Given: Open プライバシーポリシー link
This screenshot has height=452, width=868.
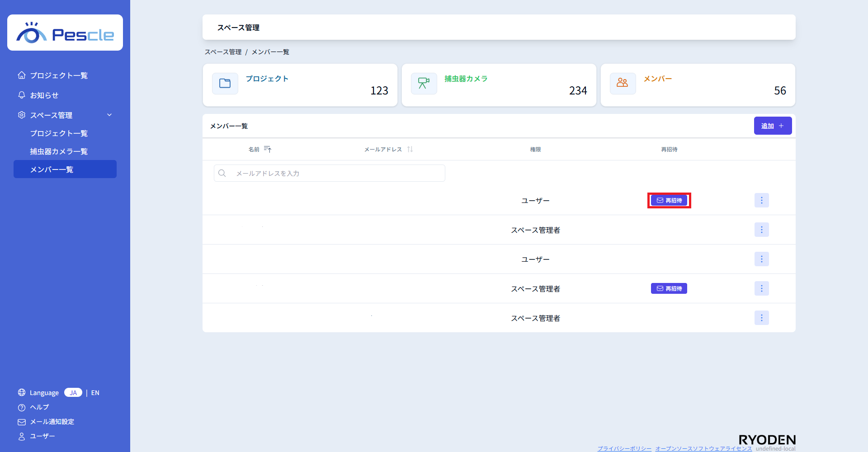Looking at the screenshot, I should [x=624, y=448].
